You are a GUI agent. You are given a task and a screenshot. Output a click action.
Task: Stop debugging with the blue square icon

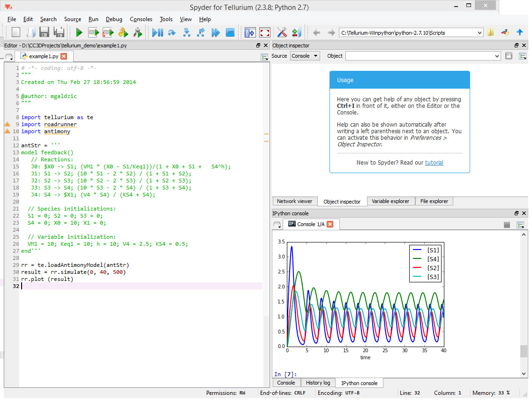[x=230, y=33]
